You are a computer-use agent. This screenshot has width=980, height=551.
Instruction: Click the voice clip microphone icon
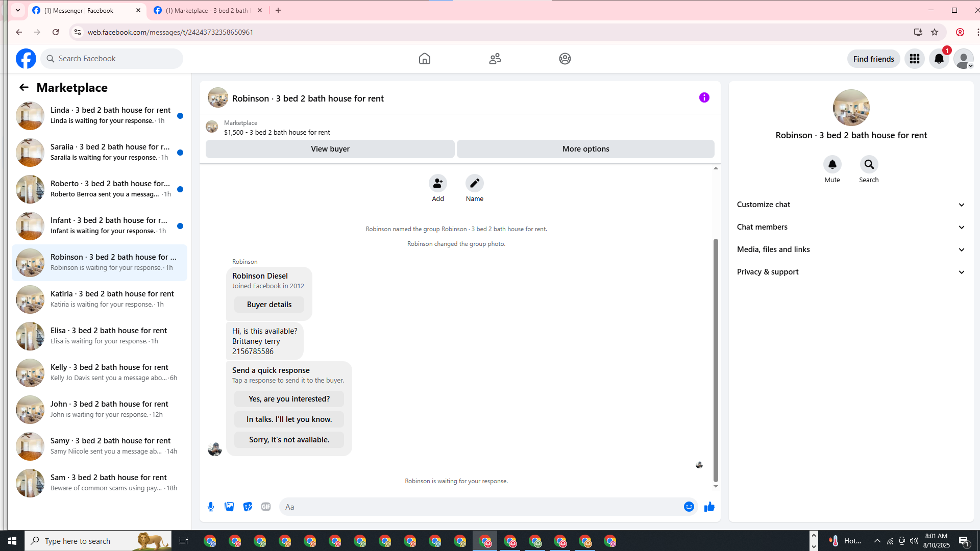211,507
